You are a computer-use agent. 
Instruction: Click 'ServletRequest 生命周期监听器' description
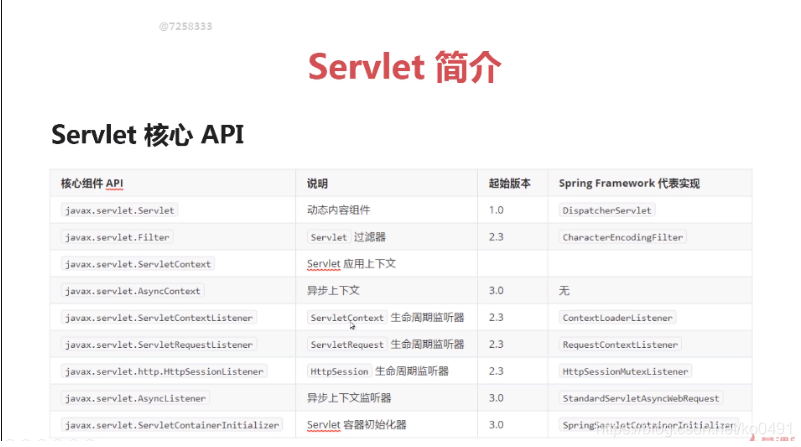coord(385,345)
